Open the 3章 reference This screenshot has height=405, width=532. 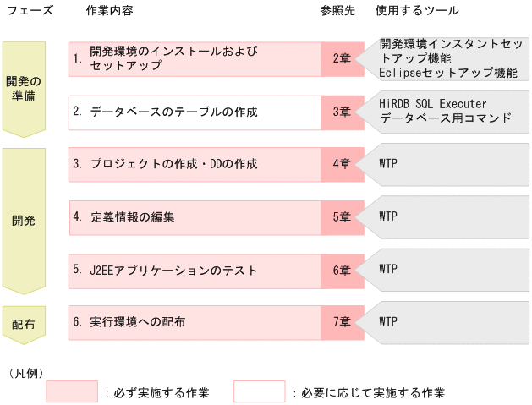pos(342,112)
